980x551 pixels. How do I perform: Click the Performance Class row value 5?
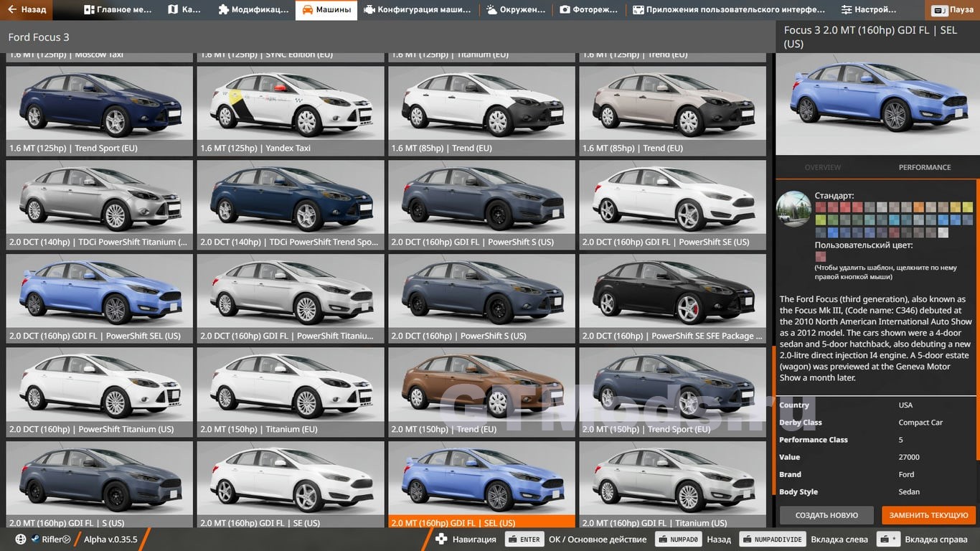pyautogui.click(x=876, y=440)
